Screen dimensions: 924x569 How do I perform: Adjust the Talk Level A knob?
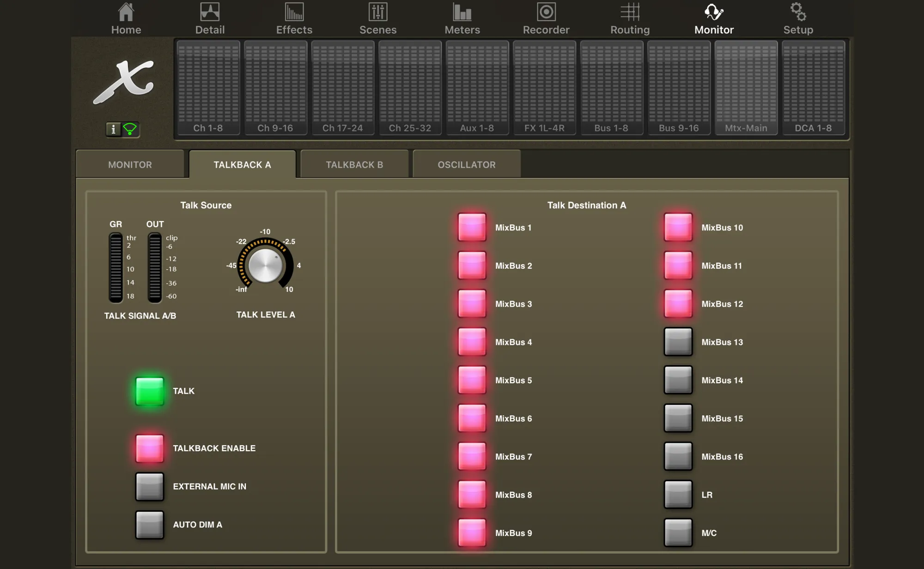(265, 266)
